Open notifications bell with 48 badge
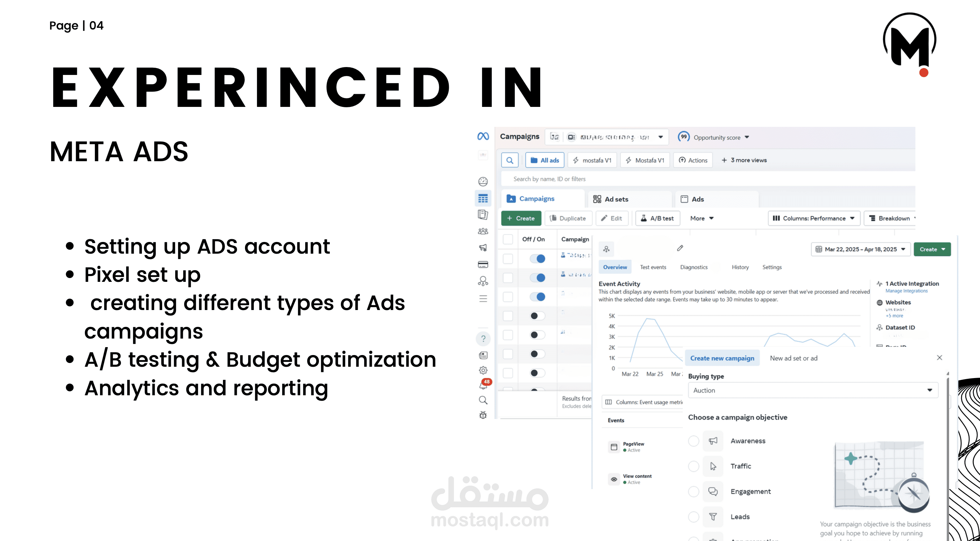This screenshot has height=541, width=980. tap(484, 385)
